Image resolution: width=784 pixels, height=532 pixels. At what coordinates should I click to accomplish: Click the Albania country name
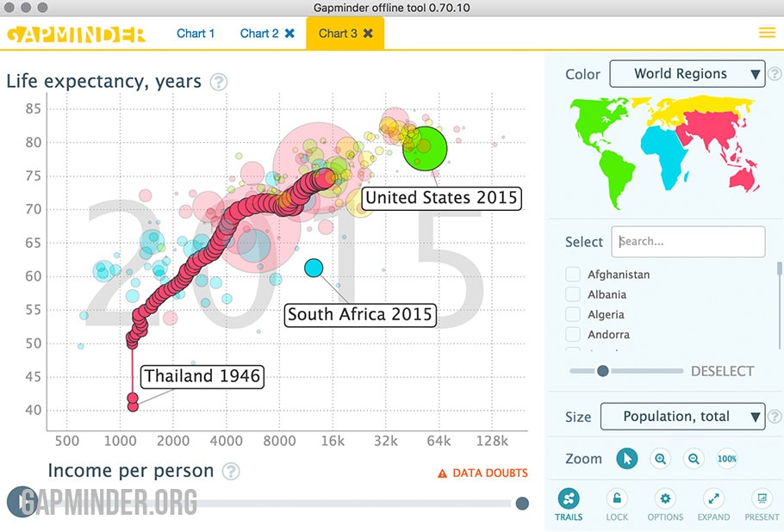pyautogui.click(x=607, y=294)
